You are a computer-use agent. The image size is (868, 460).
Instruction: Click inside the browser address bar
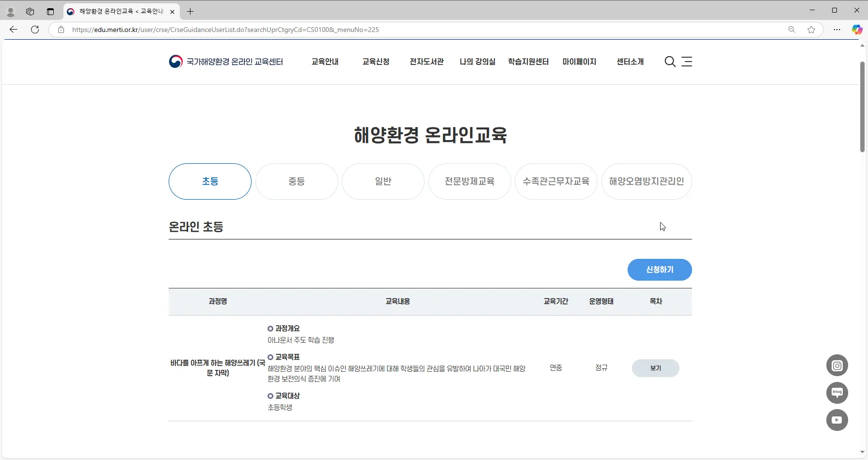pyautogui.click(x=291, y=30)
